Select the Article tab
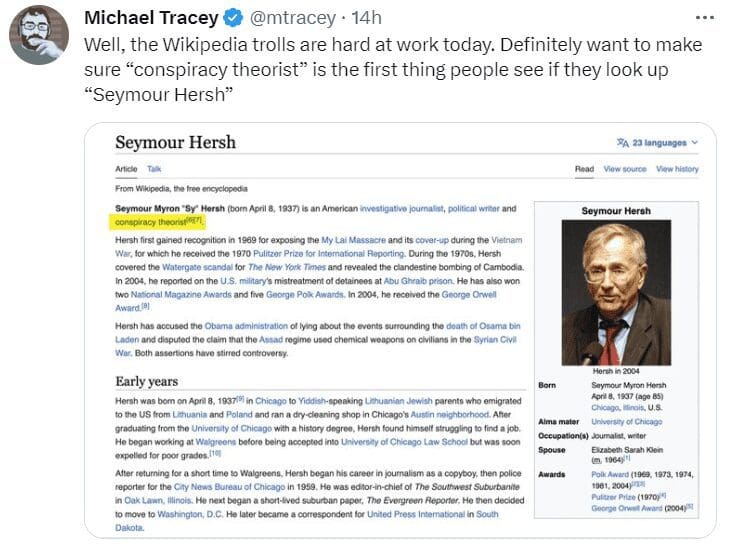The width and height of the screenshot is (736, 551). (126, 169)
